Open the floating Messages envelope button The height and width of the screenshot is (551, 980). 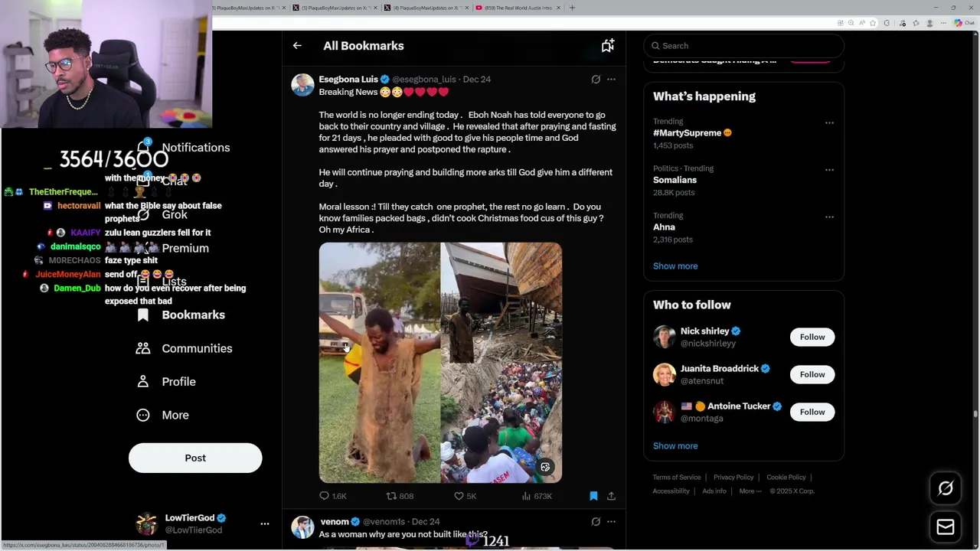tap(946, 527)
